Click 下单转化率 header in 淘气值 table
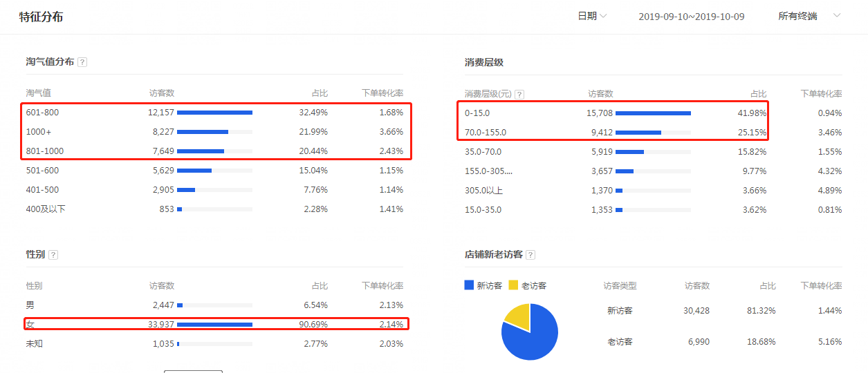 pyautogui.click(x=382, y=93)
